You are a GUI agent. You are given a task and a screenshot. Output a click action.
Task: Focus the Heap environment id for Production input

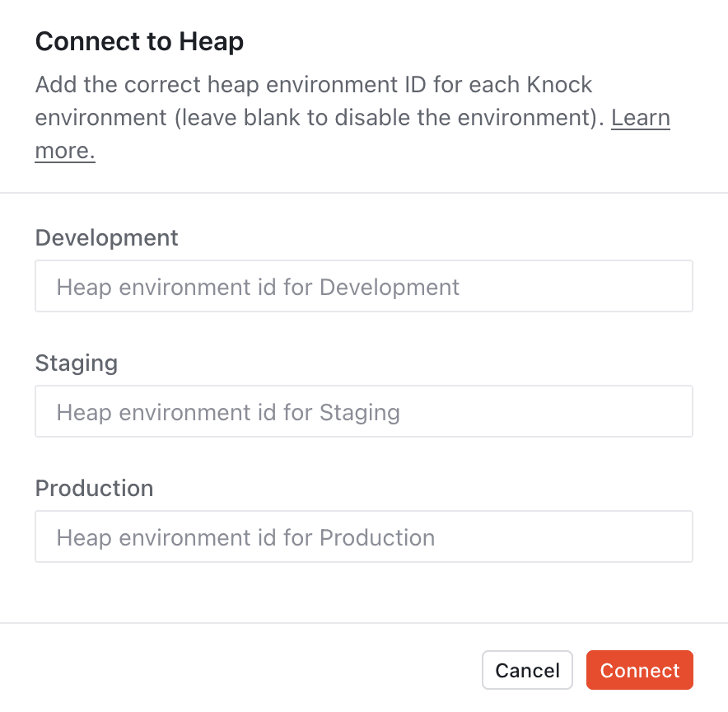363,536
